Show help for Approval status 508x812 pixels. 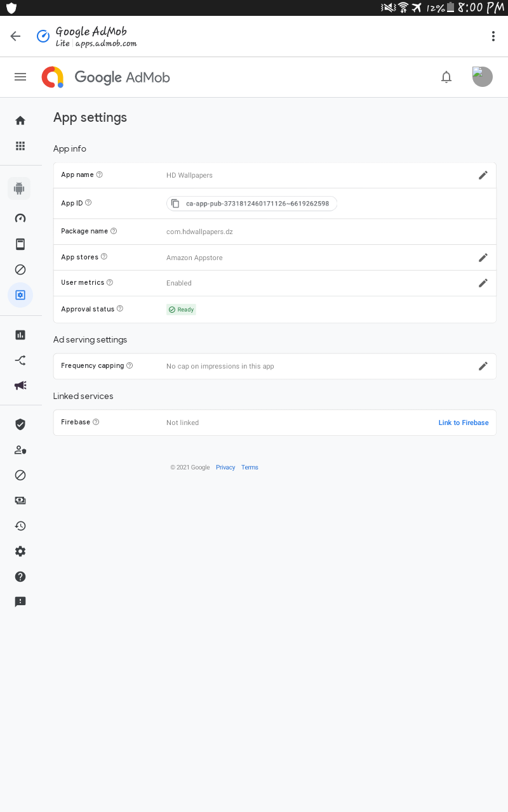[120, 309]
